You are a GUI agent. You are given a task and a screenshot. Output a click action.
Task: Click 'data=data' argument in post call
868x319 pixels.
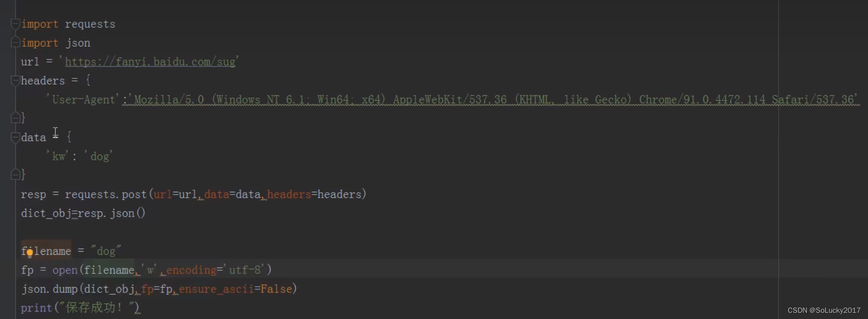[x=232, y=195]
